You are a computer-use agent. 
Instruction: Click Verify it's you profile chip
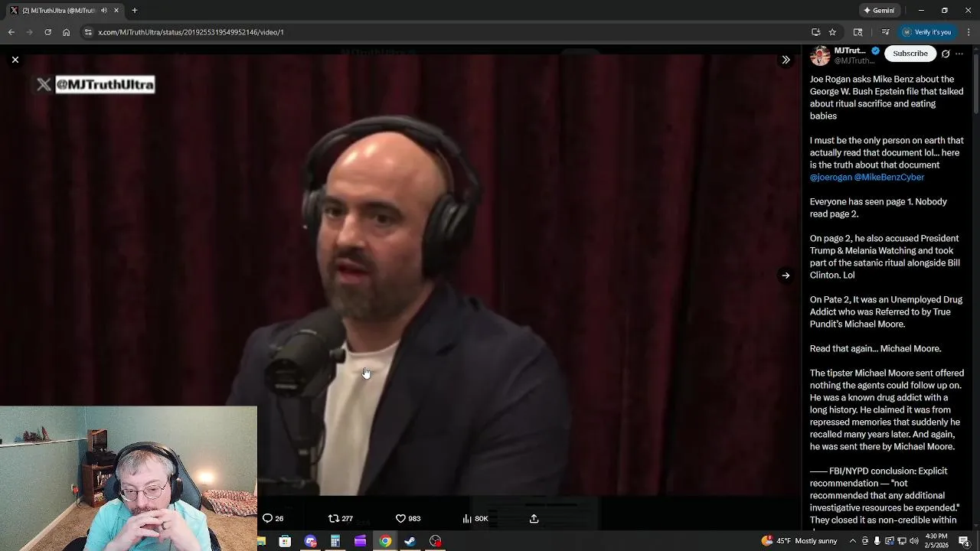(926, 32)
